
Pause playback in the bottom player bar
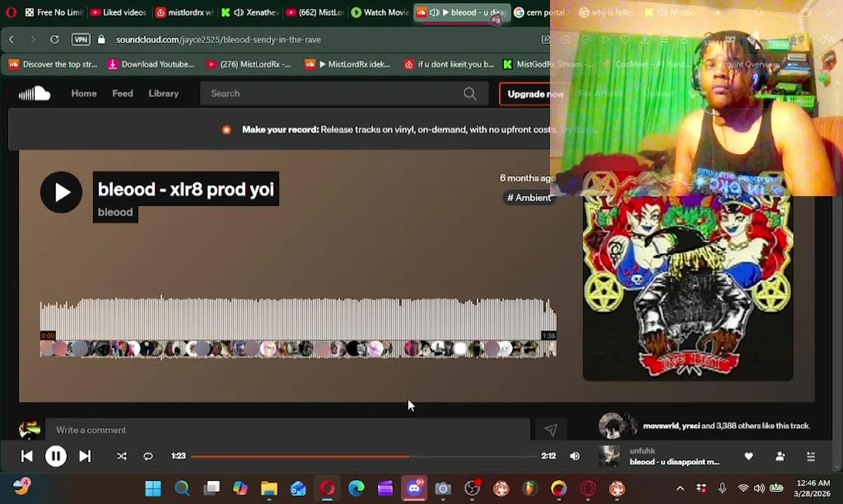click(x=56, y=456)
